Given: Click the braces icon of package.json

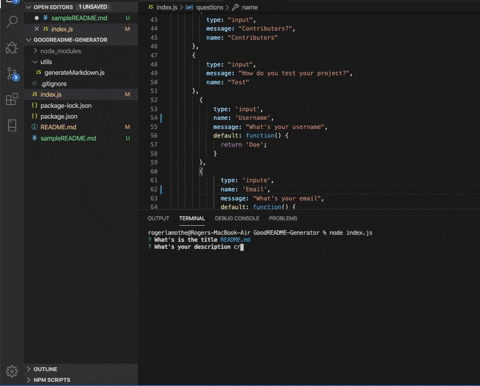Looking at the screenshot, I should tap(34, 116).
